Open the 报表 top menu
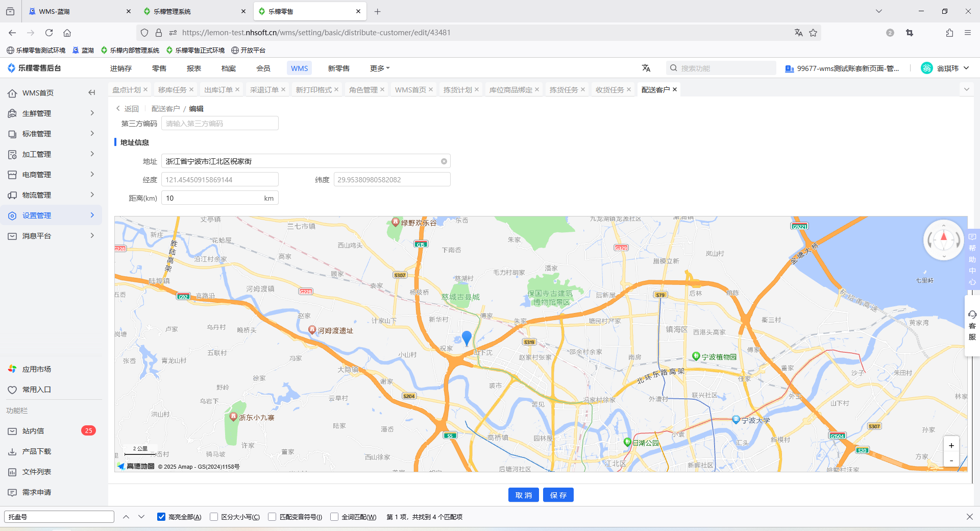This screenshot has height=531, width=980. click(x=194, y=68)
